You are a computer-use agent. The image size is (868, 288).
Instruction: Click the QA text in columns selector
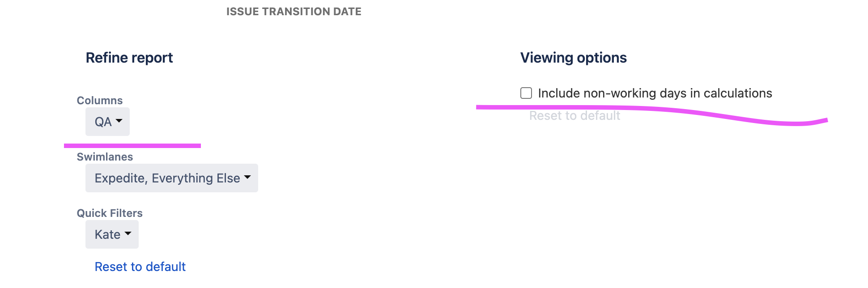[103, 122]
